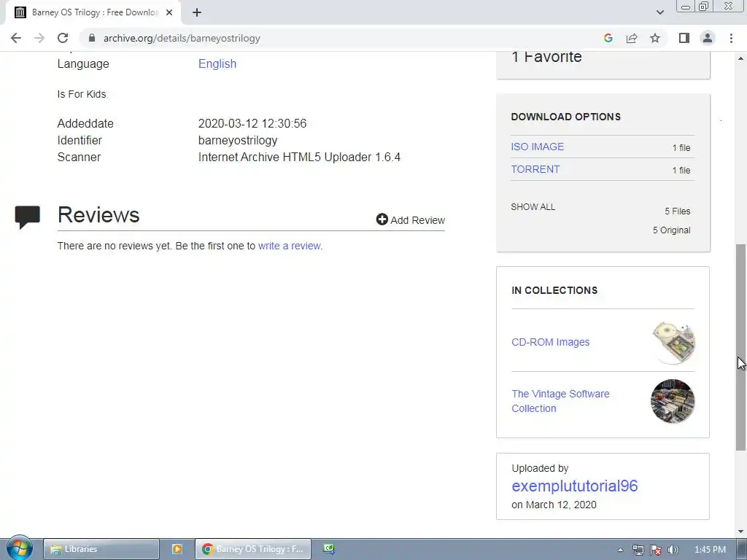Click the '5 Original' text

[x=671, y=230]
